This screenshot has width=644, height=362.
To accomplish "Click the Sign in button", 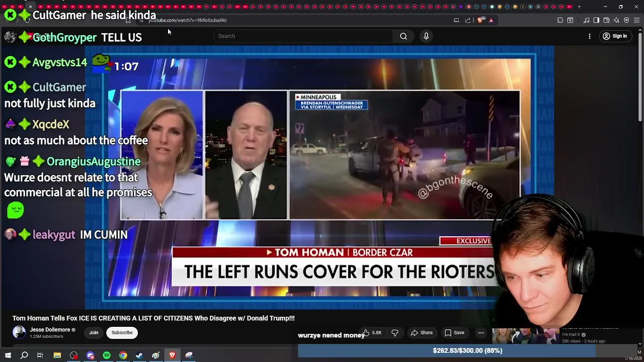I will coord(615,36).
